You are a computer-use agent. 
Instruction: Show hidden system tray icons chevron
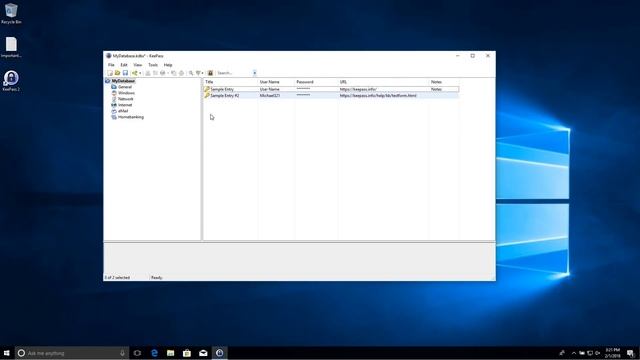pos(574,353)
